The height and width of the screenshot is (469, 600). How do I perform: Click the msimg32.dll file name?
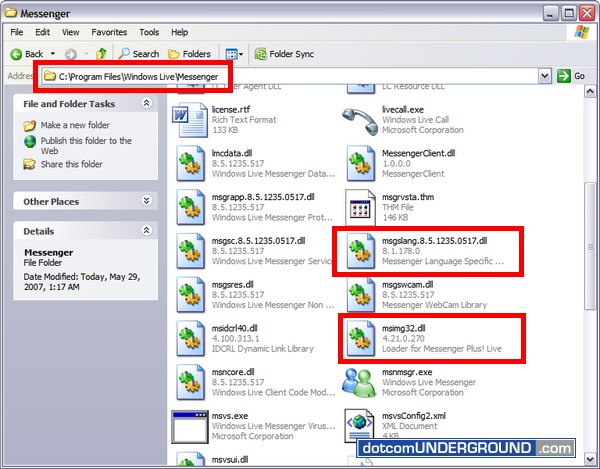pos(403,328)
